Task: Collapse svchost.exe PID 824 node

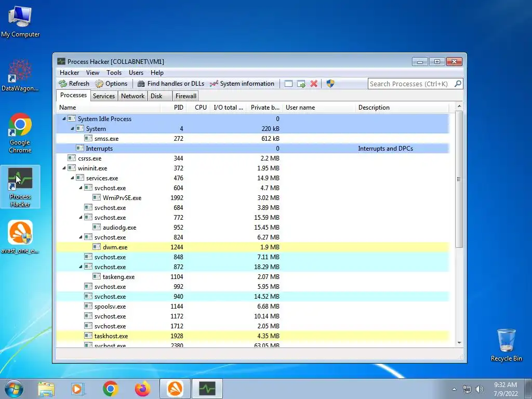Action: (81, 237)
